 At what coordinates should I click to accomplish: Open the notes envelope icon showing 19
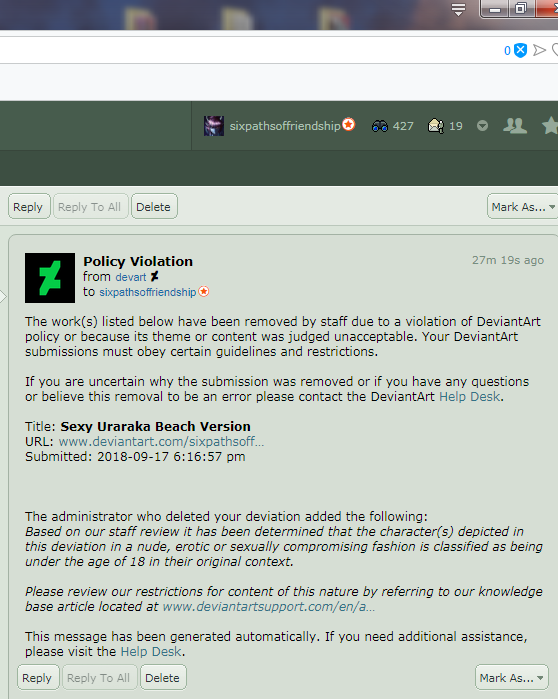(435, 126)
